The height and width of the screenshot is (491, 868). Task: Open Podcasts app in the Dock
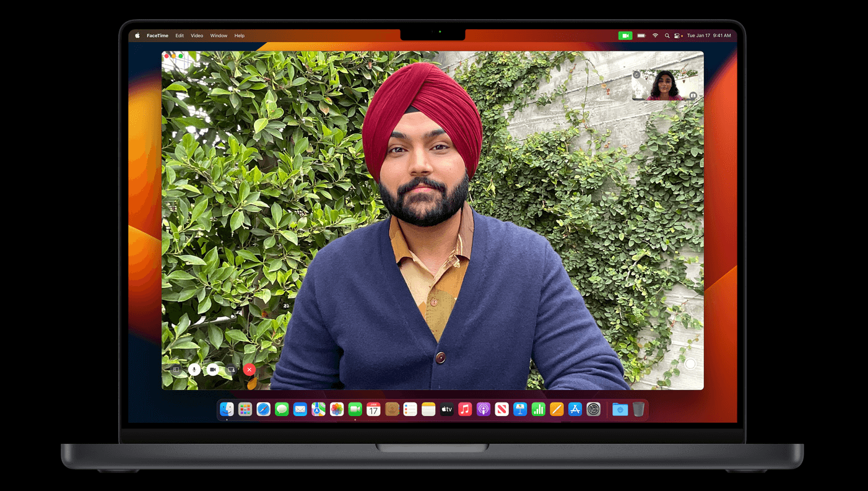484,409
